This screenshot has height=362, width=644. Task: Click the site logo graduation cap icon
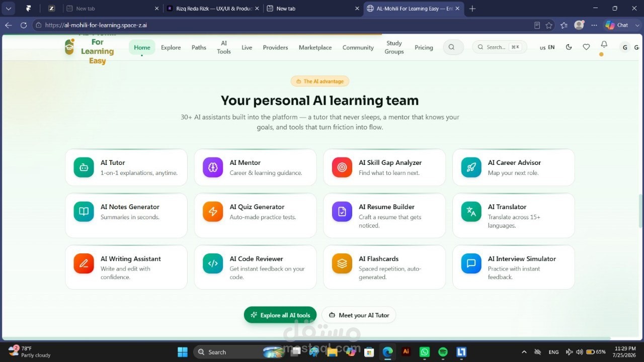click(x=69, y=47)
